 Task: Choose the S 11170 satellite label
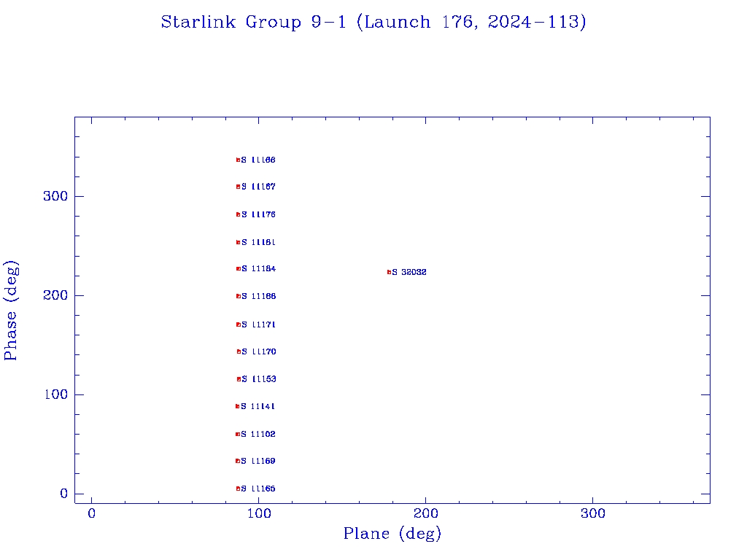click(259, 352)
